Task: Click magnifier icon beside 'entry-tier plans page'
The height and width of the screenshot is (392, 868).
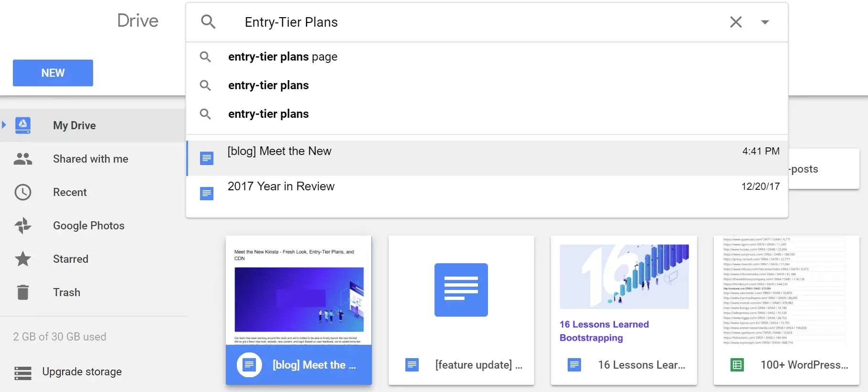Action: (x=205, y=57)
